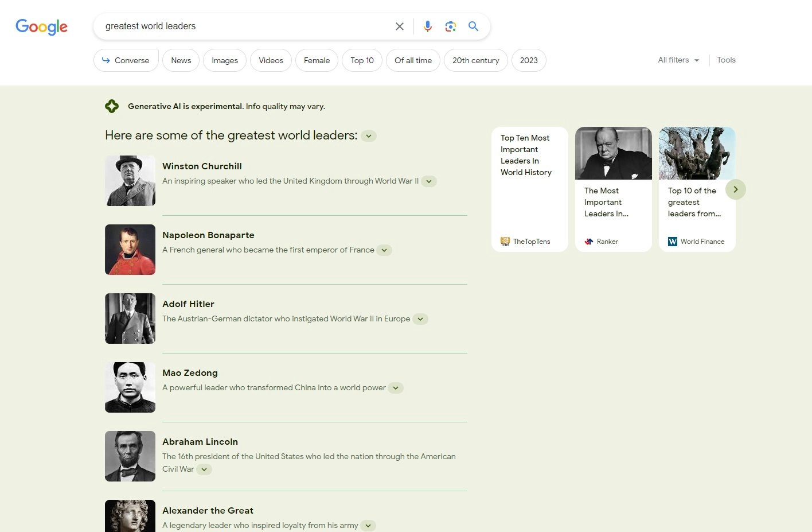Click 'A French general who became' description
The image size is (812, 532).
click(x=268, y=250)
